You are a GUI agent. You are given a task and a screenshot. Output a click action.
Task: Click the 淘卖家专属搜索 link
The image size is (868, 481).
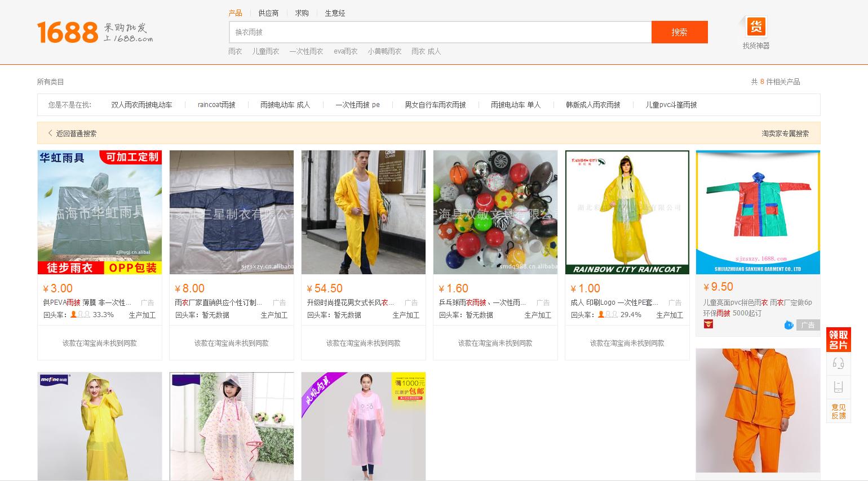point(785,133)
